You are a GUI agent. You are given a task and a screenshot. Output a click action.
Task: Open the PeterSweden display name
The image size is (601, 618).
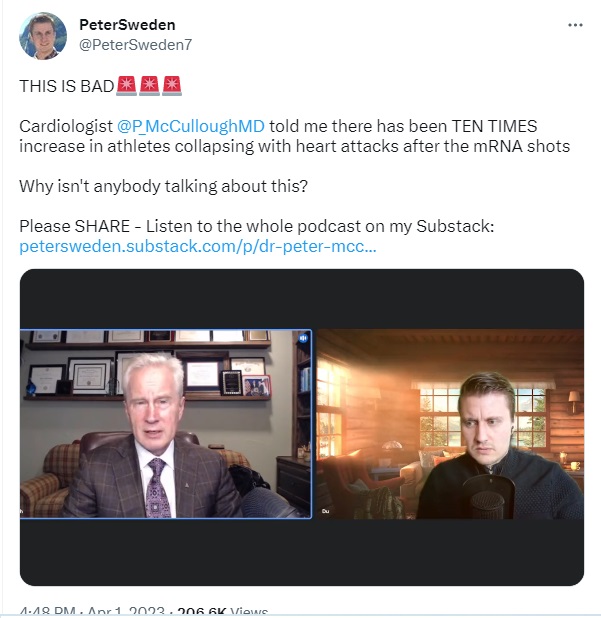point(127,25)
